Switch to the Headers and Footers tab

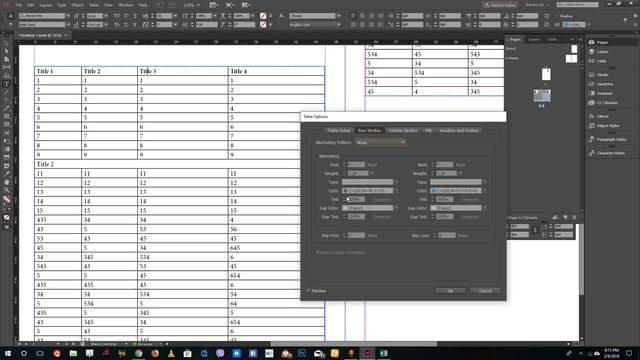coord(459,131)
